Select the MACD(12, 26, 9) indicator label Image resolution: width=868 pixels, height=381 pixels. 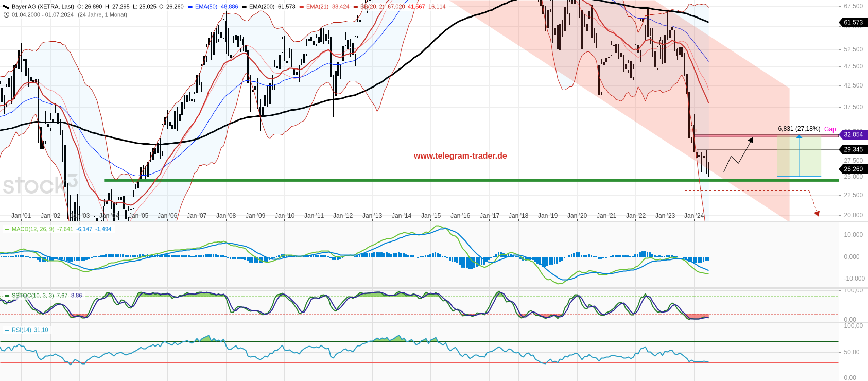tap(33, 229)
